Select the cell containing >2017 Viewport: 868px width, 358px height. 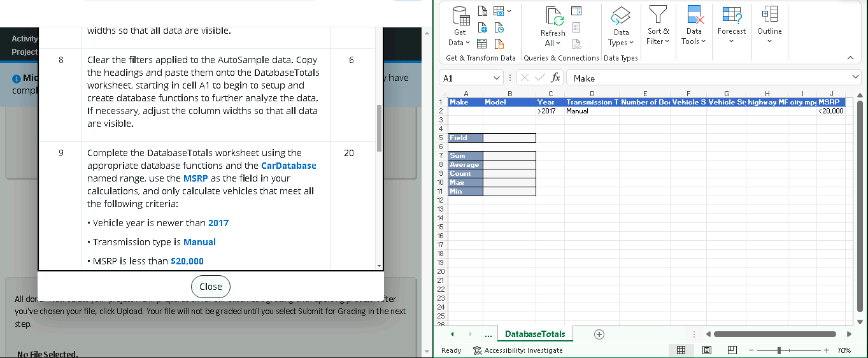550,111
